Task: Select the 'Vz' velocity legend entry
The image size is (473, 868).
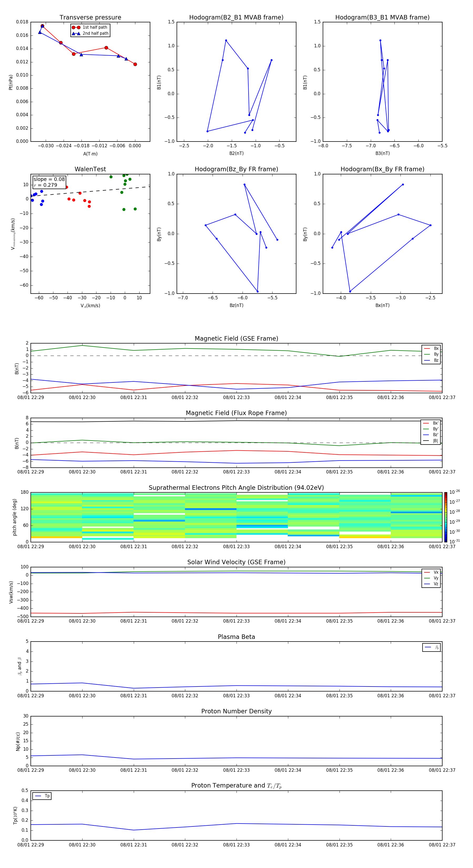Action: pos(431,584)
